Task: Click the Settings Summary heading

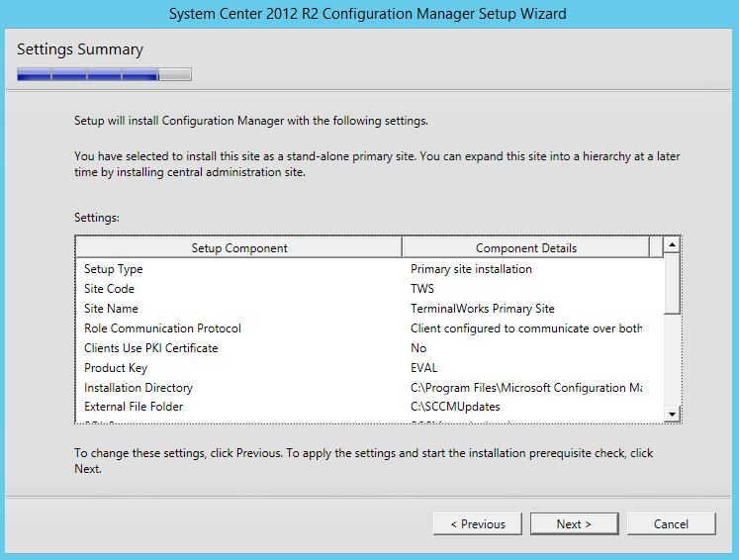Action: tap(80, 49)
